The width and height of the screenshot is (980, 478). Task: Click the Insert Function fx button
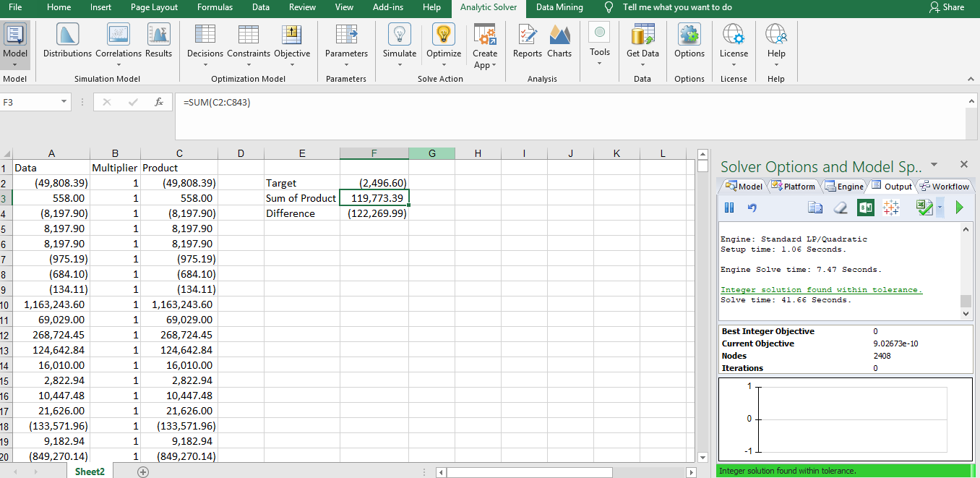159,102
